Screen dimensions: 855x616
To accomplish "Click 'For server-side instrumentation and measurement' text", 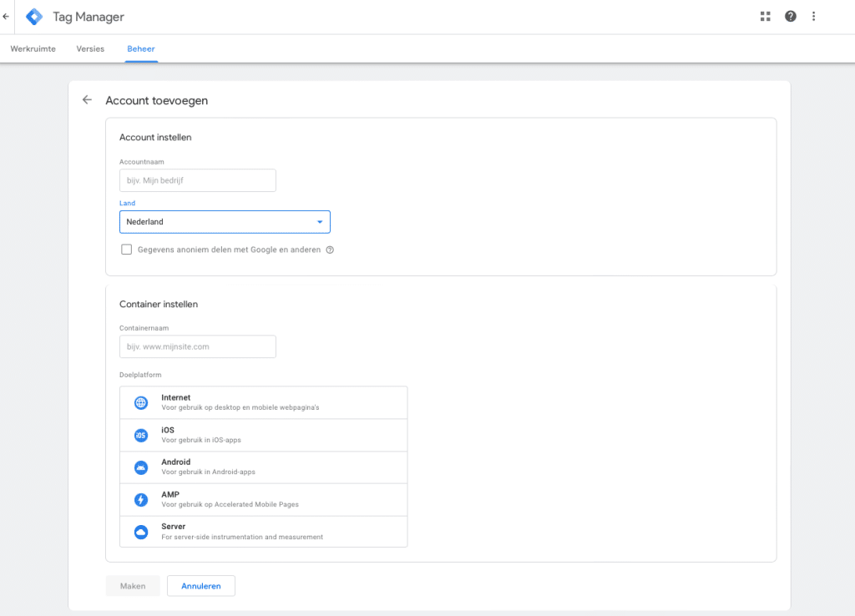I will pos(242,537).
